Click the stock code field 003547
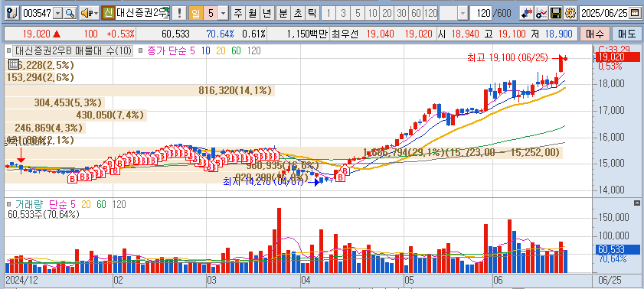This screenshot has height=289, width=644. [37, 13]
